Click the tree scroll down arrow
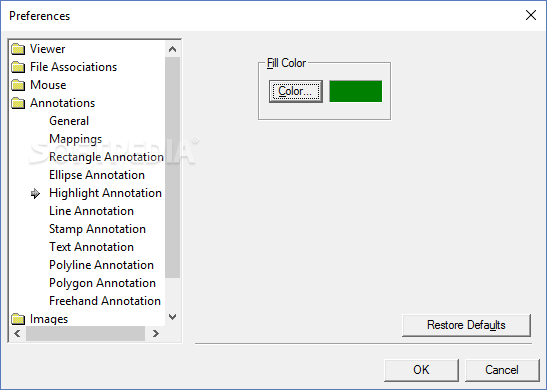The height and width of the screenshot is (390, 547). point(172,317)
